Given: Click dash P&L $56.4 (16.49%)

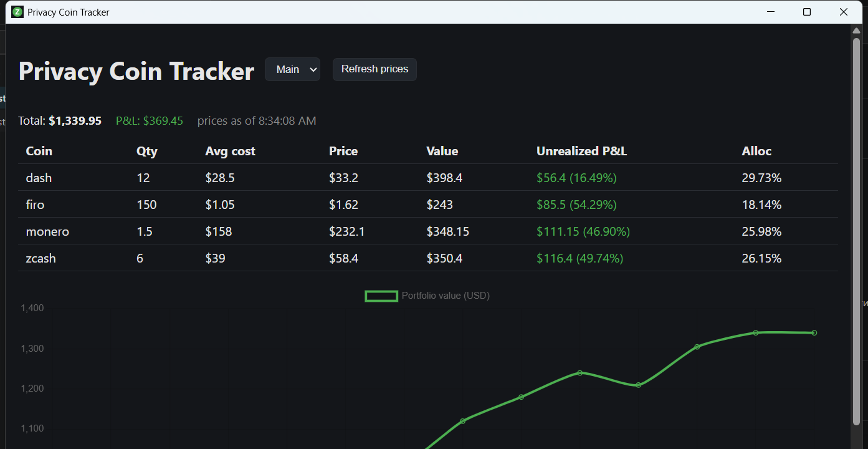Looking at the screenshot, I should (x=576, y=178).
